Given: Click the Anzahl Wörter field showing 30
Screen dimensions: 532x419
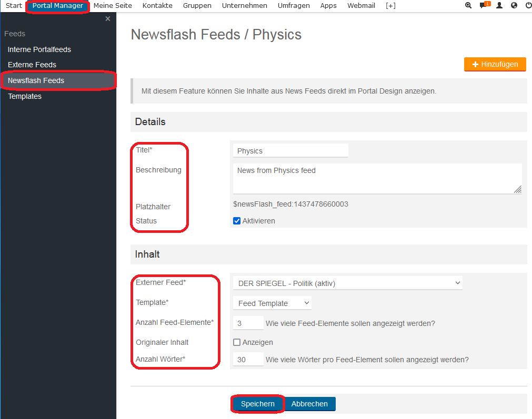Looking at the screenshot, I should click(248, 359).
